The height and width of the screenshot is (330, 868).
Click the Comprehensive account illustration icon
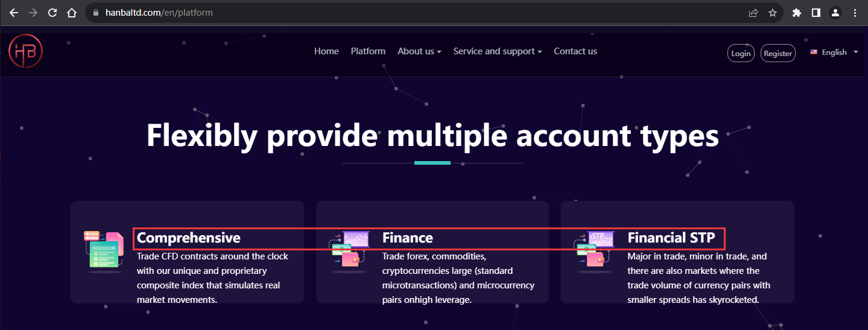pyautogui.click(x=103, y=251)
